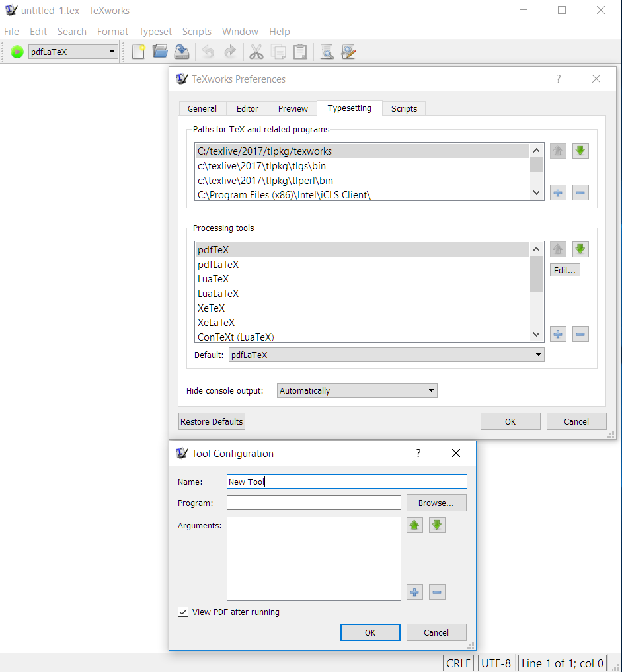The image size is (622, 672).
Task: Select c:\texlive\2017\tlpkg\tlperl\bin path entry
Action: (362, 181)
